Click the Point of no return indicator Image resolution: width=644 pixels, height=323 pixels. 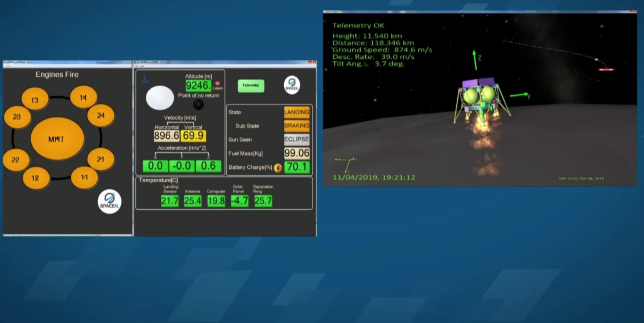(198, 105)
